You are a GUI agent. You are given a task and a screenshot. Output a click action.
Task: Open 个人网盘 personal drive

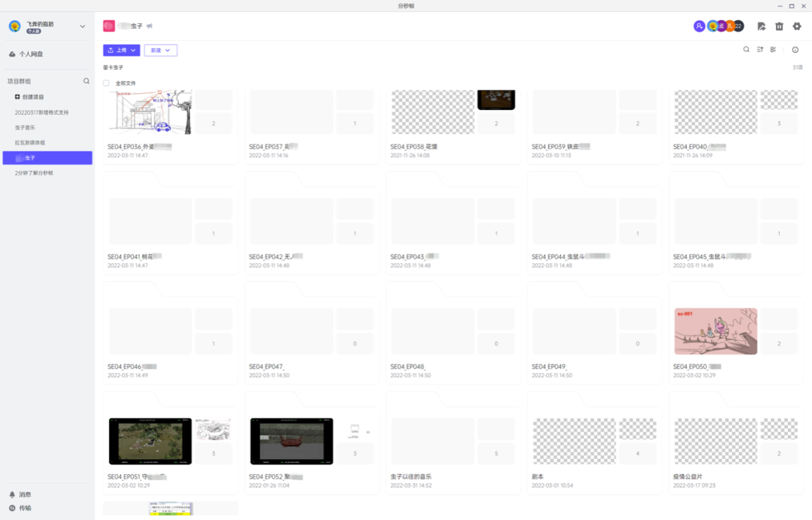pyautogui.click(x=26, y=54)
